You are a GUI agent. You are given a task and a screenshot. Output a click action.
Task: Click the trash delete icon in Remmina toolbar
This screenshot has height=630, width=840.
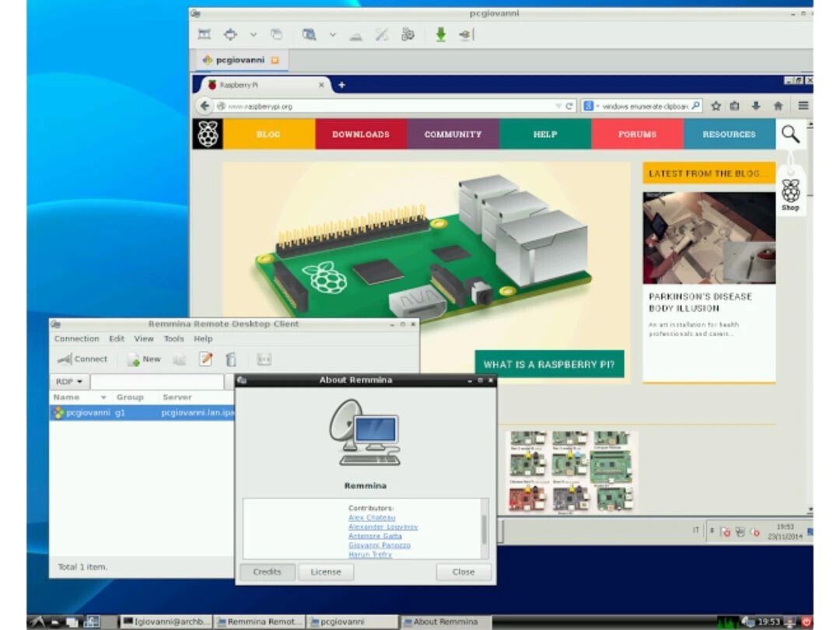click(231, 359)
